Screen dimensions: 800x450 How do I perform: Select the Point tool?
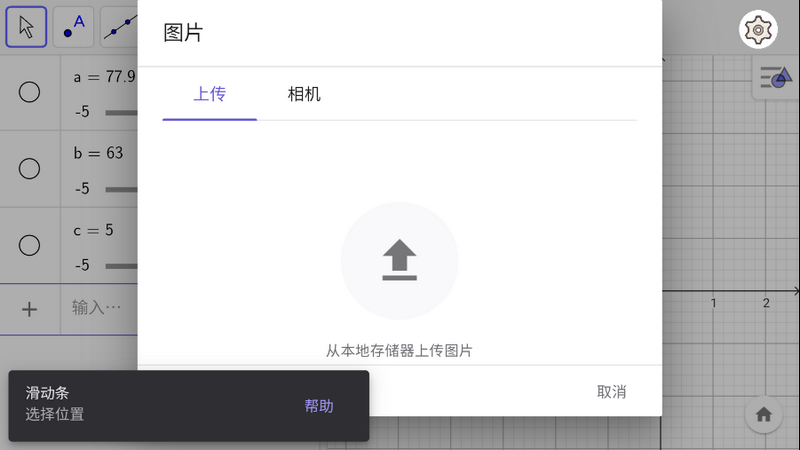(74, 27)
